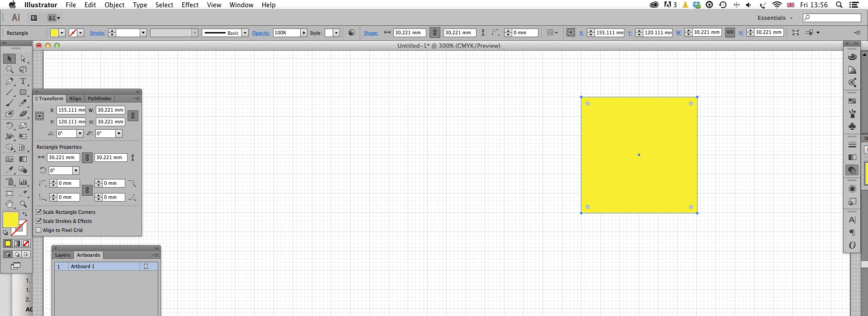The height and width of the screenshot is (316, 868).
Task: Open the Opacity slider arrow button
Action: (x=304, y=33)
